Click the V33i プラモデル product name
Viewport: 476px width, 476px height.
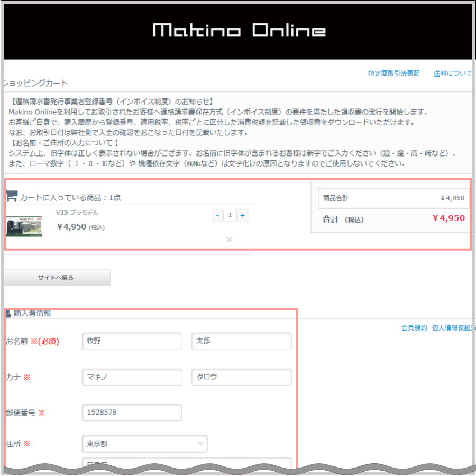coord(77,213)
